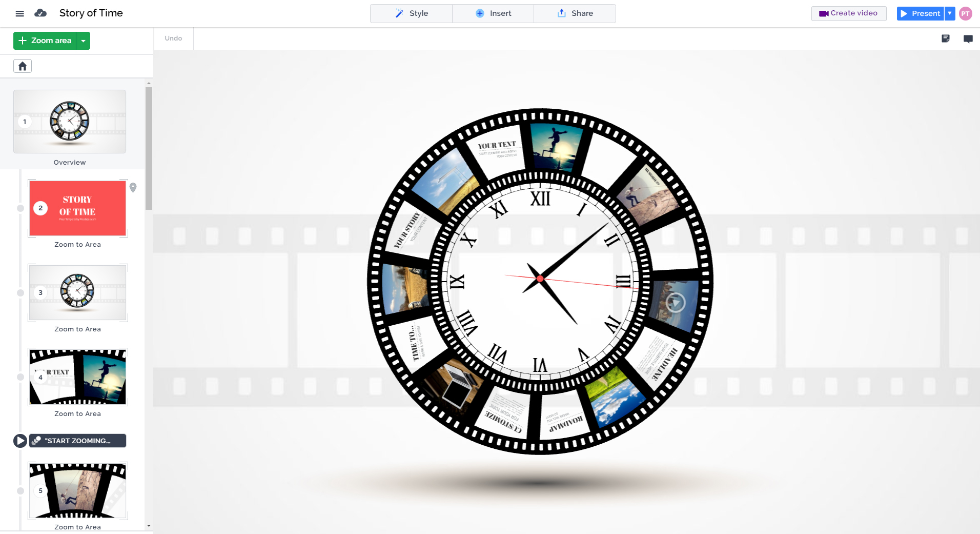The width and height of the screenshot is (980, 534).
Task: Open Create video
Action: tap(848, 13)
